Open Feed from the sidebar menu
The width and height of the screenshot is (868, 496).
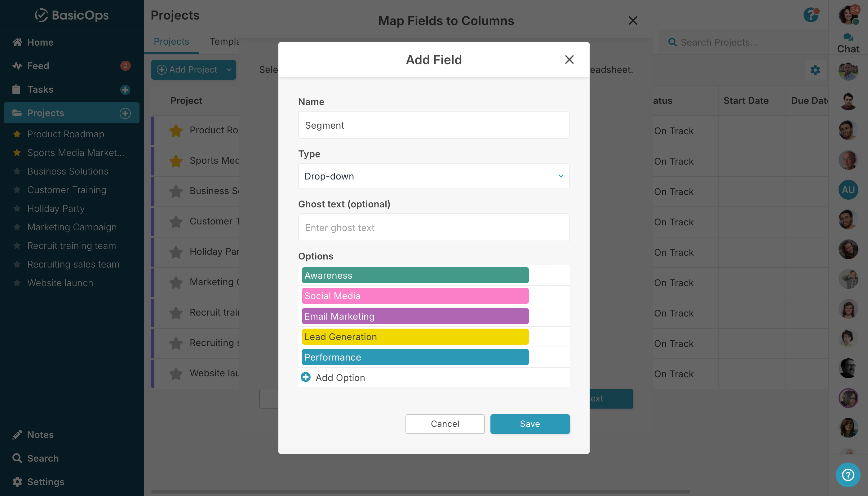coord(38,66)
